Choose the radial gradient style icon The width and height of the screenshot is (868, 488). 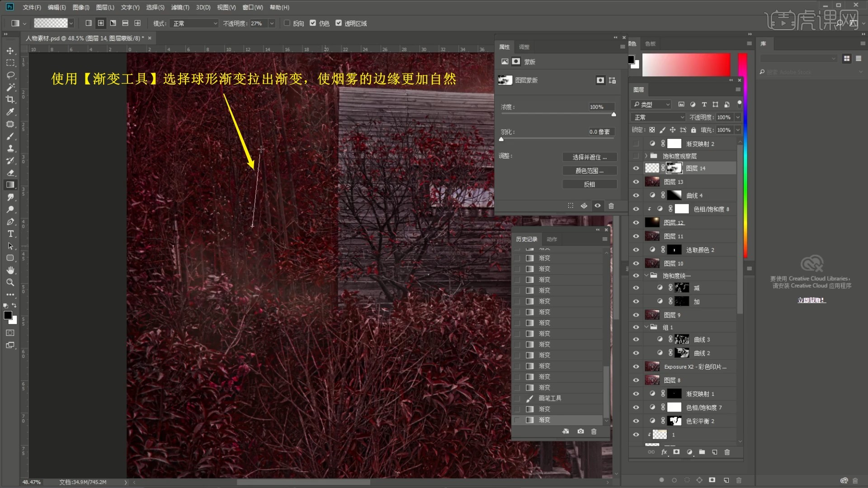coord(101,23)
